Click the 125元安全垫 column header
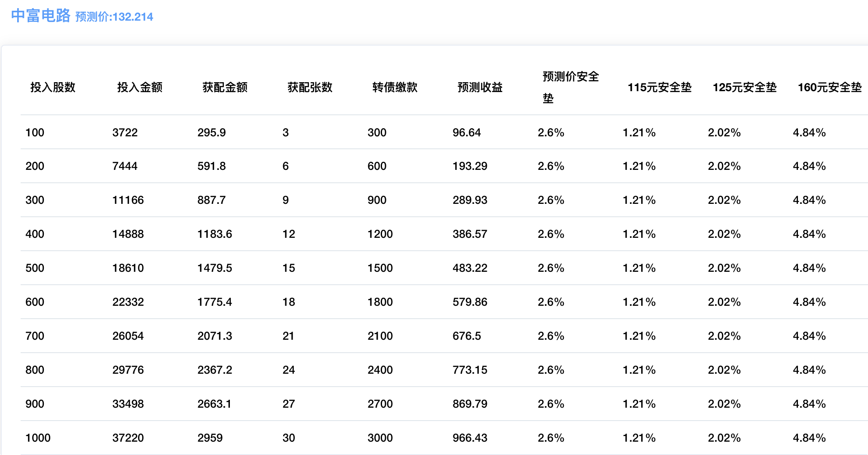The width and height of the screenshot is (868, 455). 744,87
